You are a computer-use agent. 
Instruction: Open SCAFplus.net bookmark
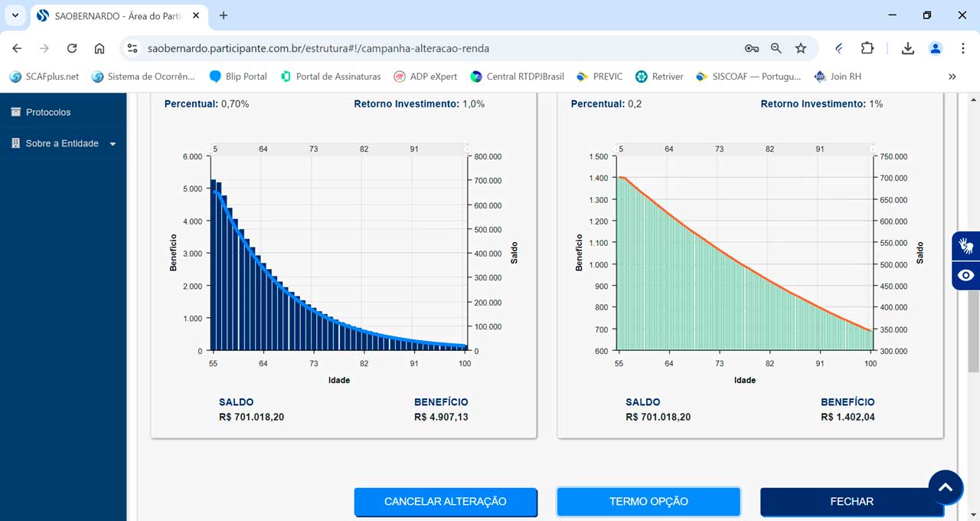tap(44, 77)
